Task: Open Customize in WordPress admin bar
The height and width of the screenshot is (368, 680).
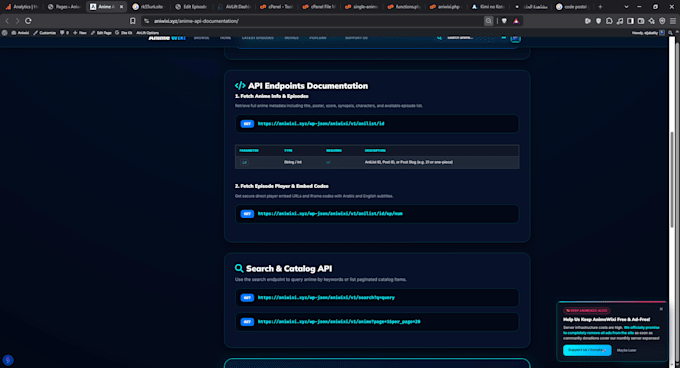Action: tap(45, 33)
